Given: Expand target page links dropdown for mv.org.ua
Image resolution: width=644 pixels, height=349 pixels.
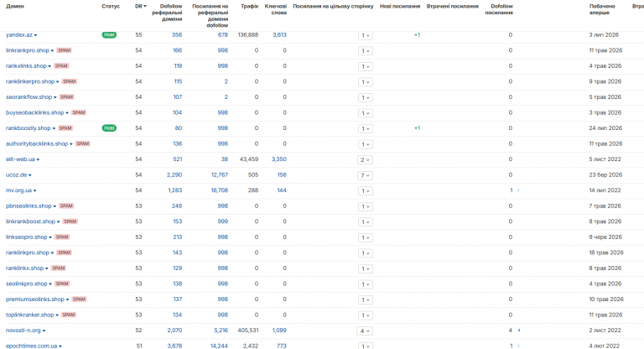Looking at the screenshot, I should (x=365, y=191).
